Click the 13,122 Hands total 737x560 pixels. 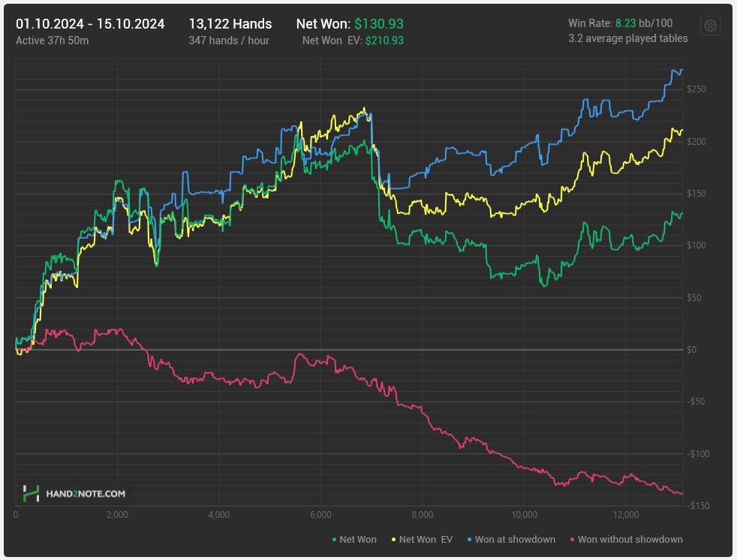click(x=230, y=24)
